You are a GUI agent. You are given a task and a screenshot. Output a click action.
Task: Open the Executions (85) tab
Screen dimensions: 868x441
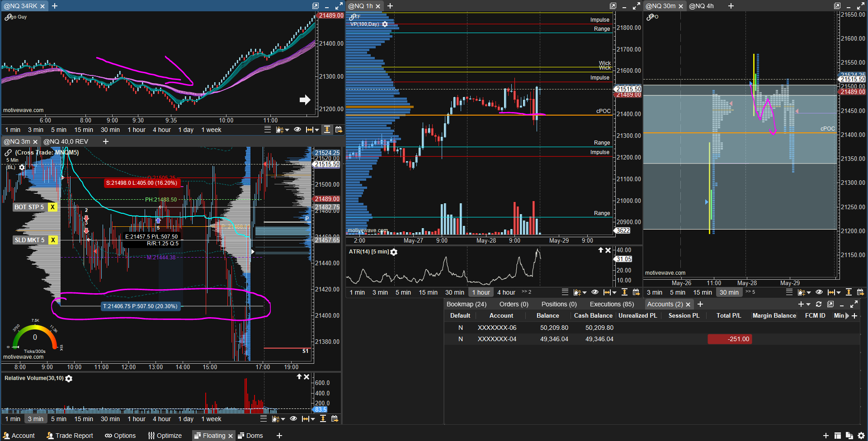[x=612, y=304]
